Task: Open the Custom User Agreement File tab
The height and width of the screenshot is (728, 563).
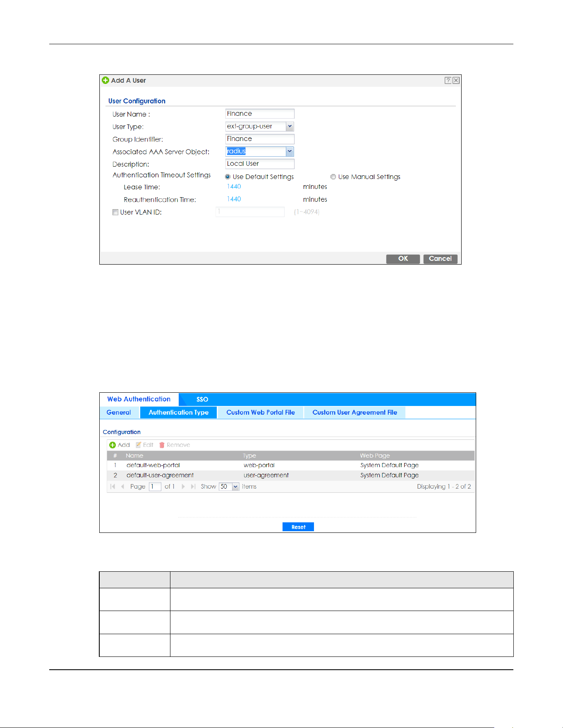Action: (x=355, y=413)
